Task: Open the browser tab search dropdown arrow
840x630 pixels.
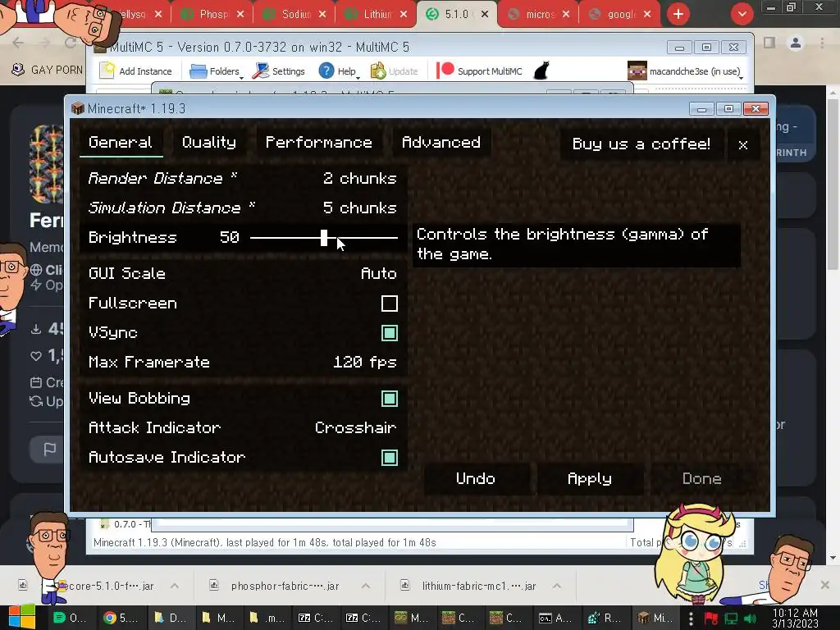Action: [742, 14]
